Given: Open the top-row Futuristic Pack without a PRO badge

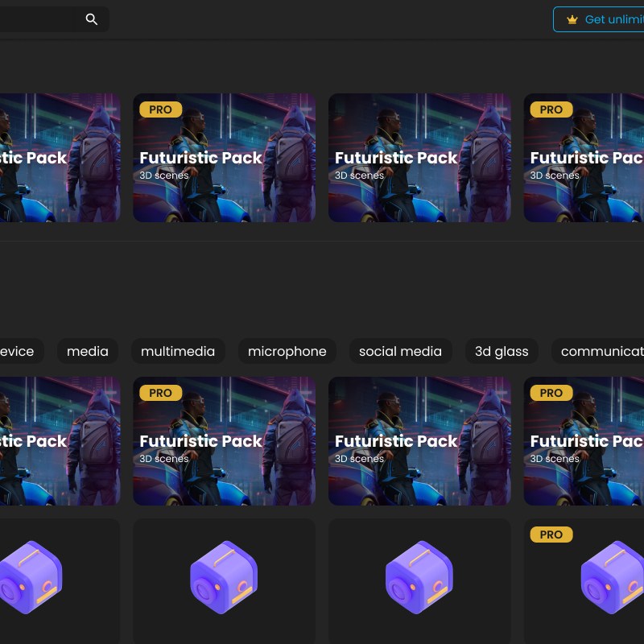Looking at the screenshot, I should pyautogui.click(x=419, y=158).
